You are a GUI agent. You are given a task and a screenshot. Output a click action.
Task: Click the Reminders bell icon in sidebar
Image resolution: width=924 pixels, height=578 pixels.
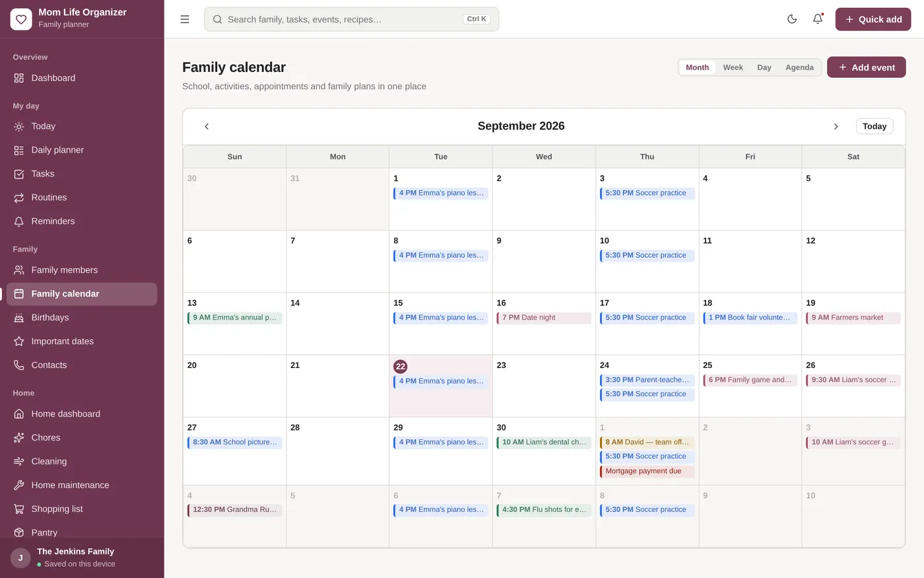(19, 221)
